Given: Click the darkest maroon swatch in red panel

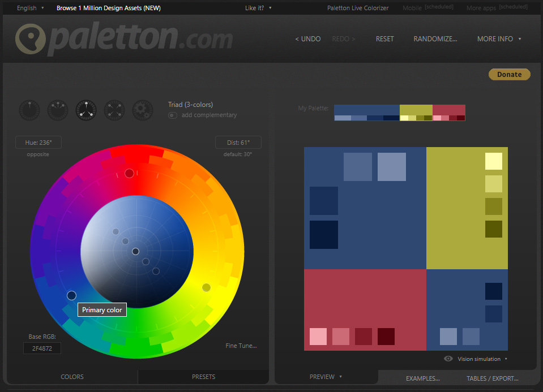Looking at the screenshot, I should 386,337.
